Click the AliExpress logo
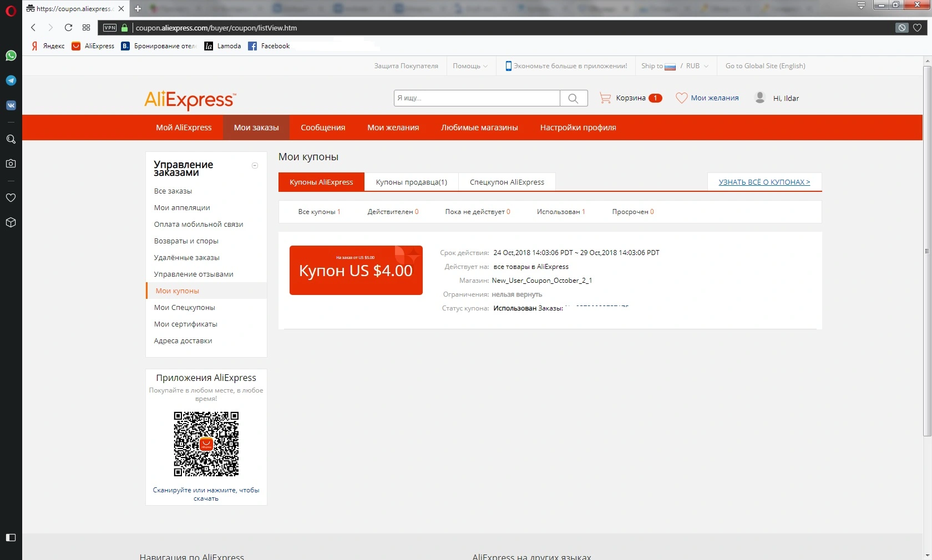Screen dimensions: 932x560 pos(190,100)
